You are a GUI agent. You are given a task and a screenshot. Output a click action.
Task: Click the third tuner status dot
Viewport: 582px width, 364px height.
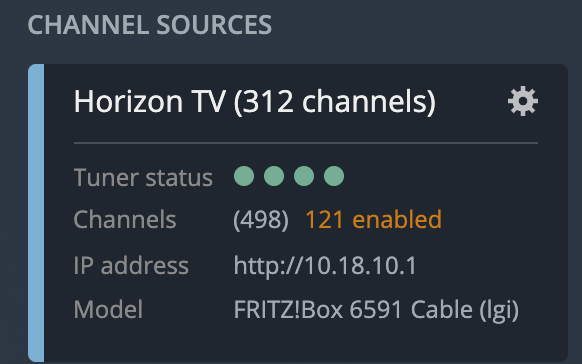pos(304,176)
